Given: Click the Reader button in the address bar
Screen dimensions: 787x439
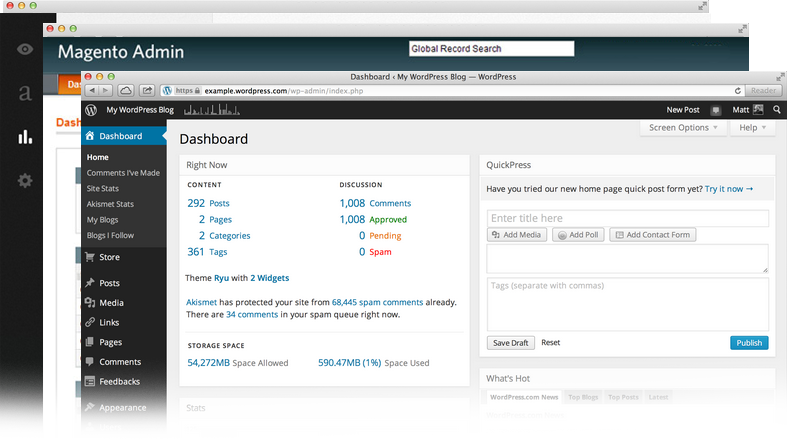Looking at the screenshot, I should coord(763,90).
